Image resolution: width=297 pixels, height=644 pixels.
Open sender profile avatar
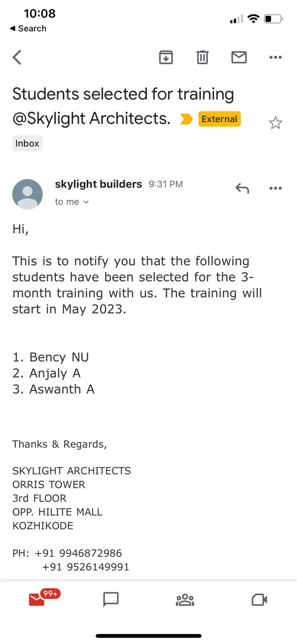point(27,194)
